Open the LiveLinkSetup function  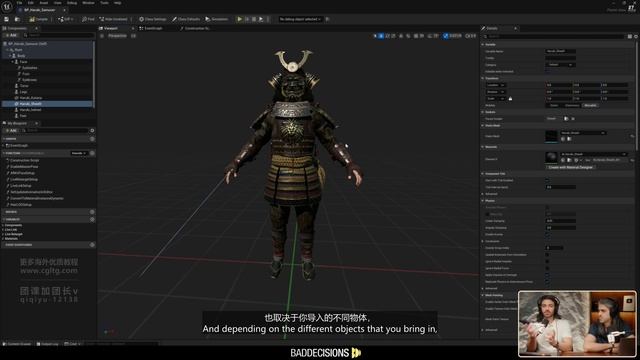pyautogui.click(x=21, y=186)
